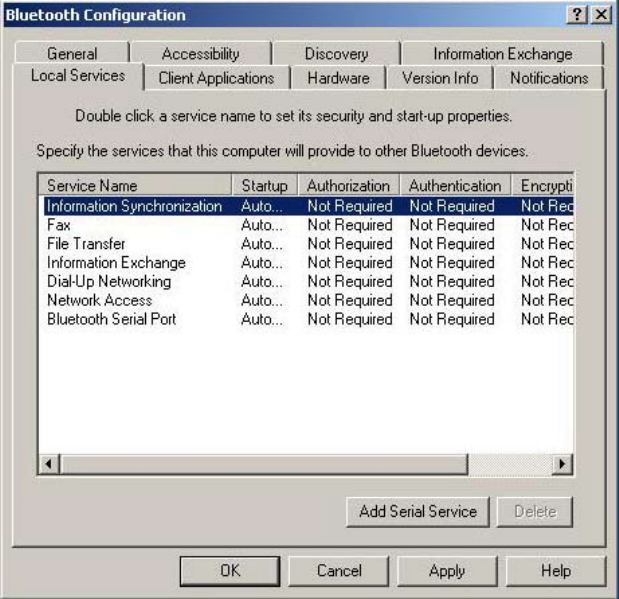The image size is (619, 599).
Task: Switch to the Hardware tab
Action: tap(338, 78)
